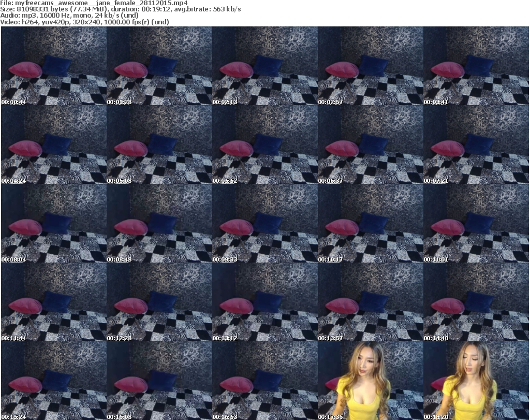Select the thumbnail stamped 00:01:28
Image resolution: width=530 pixels, height=420 pixels.
point(159,66)
